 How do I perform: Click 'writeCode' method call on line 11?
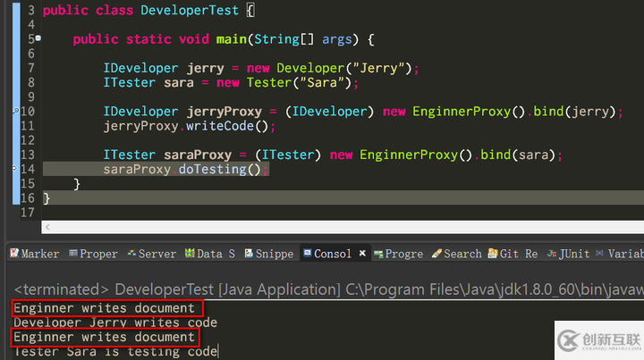pos(220,126)
